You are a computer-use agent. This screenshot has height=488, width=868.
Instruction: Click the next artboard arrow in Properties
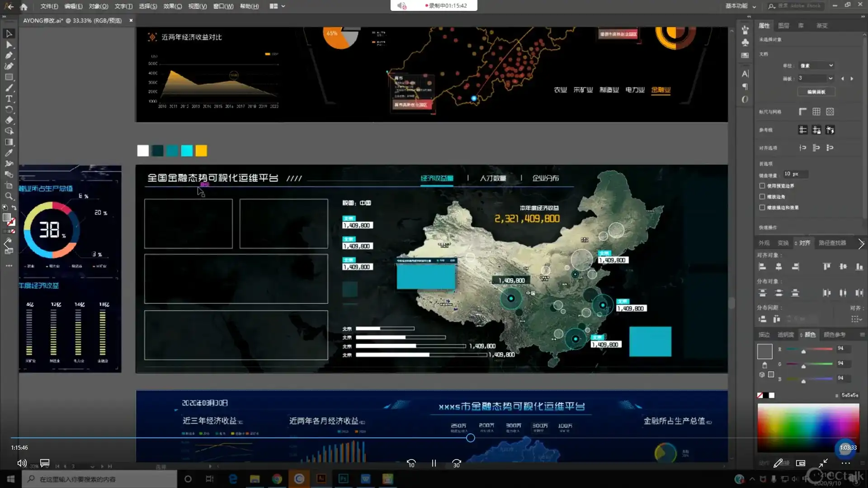click(x=852, y=78)
